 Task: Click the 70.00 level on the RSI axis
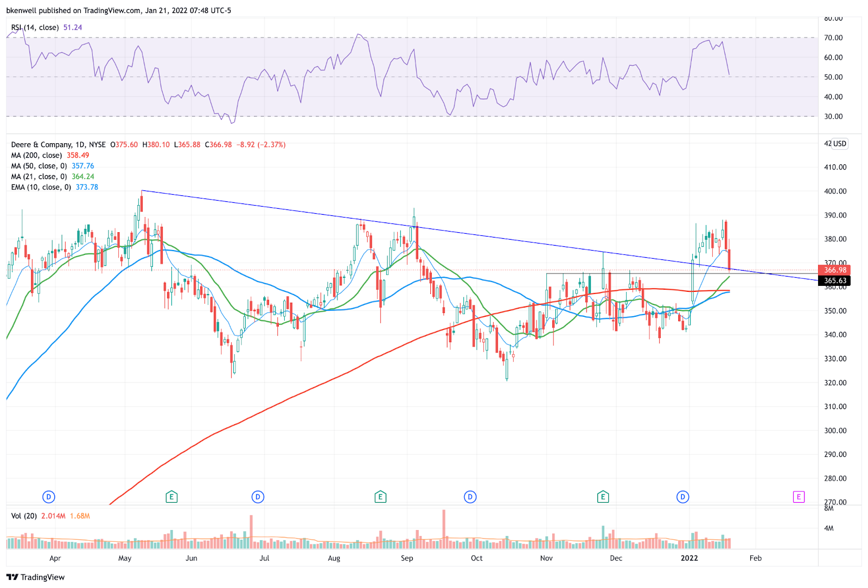pos(833,38)
